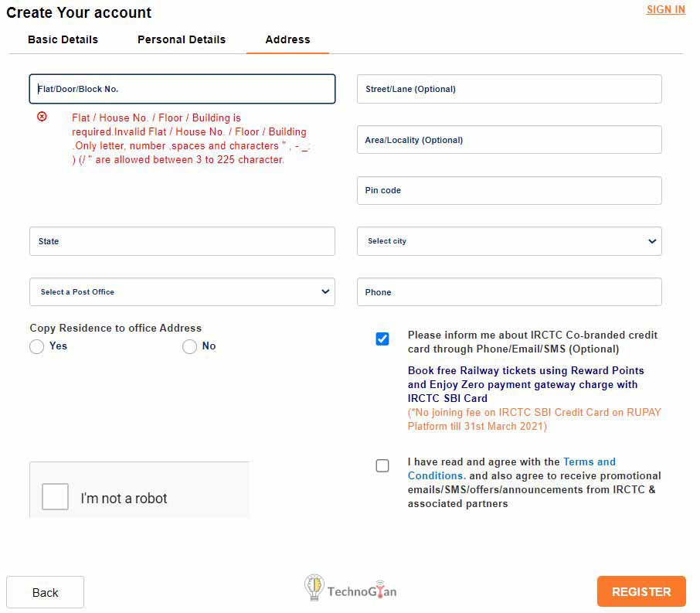The height and width of the screenshot is (613, 700).
Task: Click the TechnoGyan lightbulb logo
Action: 314,588
